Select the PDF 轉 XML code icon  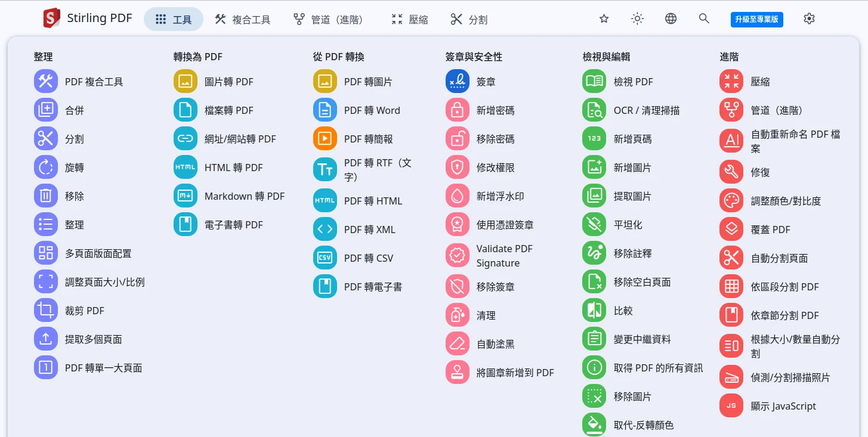pos(325,229)
